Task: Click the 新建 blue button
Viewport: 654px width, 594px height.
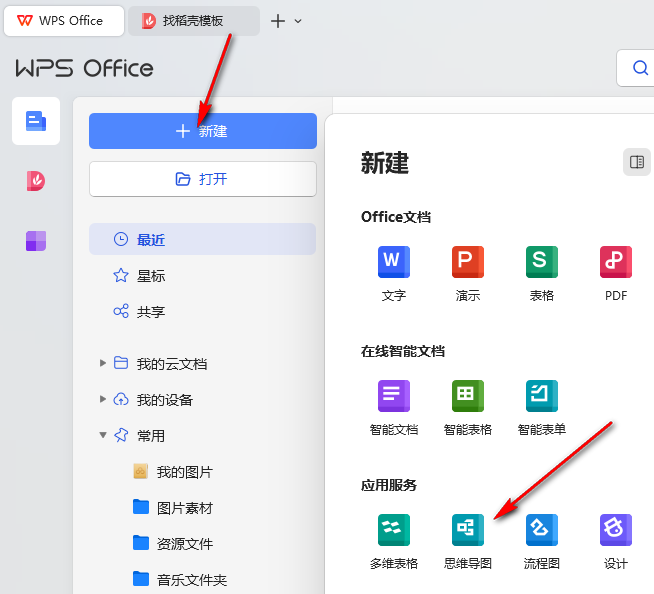Action: click(x=203, y=131)
